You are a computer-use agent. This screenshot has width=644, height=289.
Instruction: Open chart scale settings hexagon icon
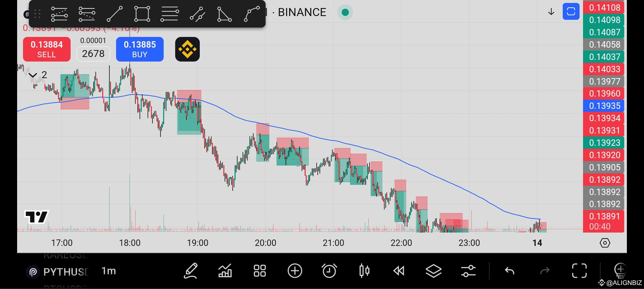(x=605, y=243)
